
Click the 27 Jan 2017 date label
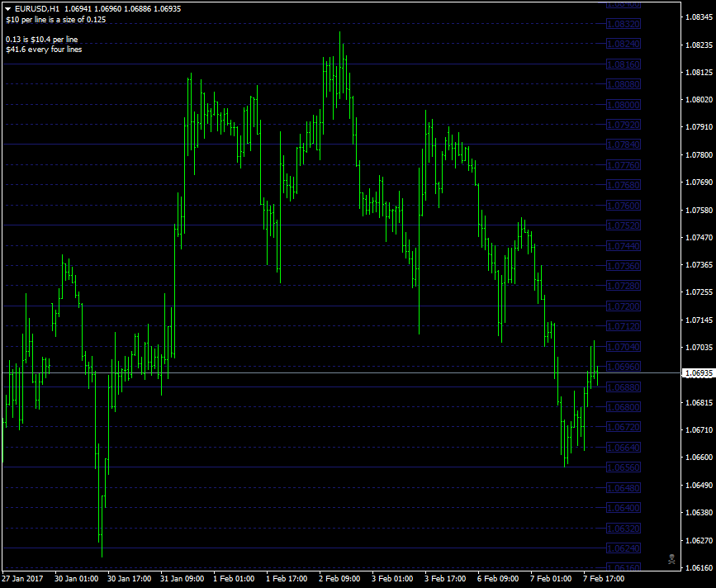coord(23,579)
